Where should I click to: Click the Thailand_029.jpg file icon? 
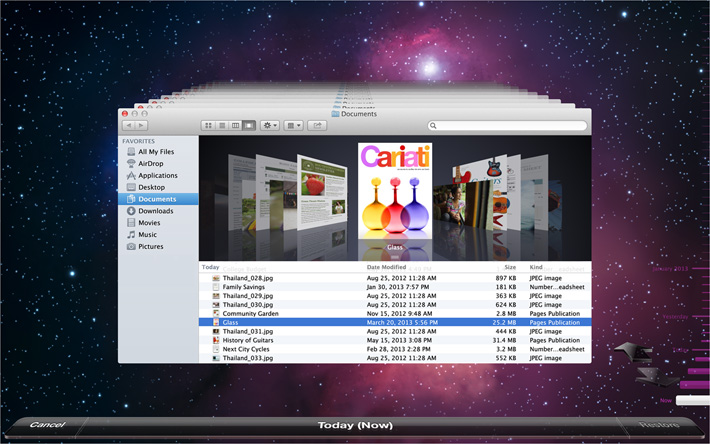[216, 296]
